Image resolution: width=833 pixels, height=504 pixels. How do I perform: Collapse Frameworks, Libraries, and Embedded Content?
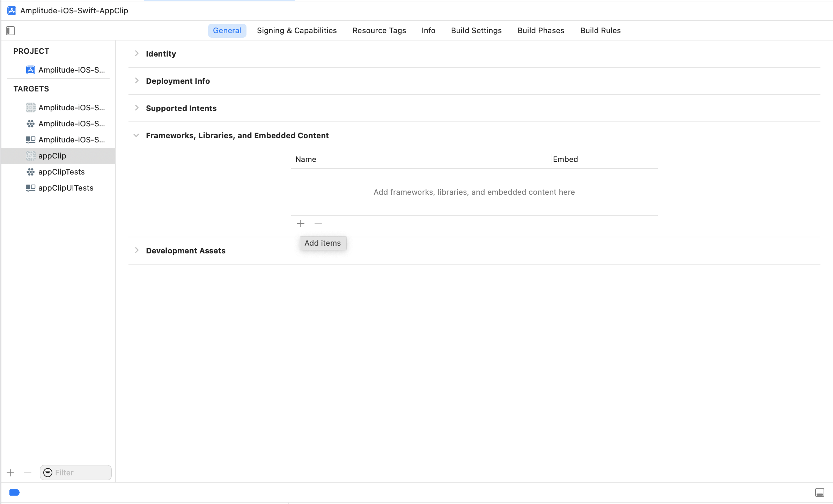137,135
